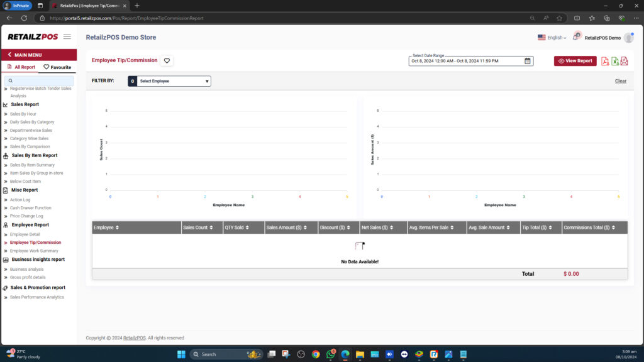Open WhatsApp from the taskbar

pos(330,354)
